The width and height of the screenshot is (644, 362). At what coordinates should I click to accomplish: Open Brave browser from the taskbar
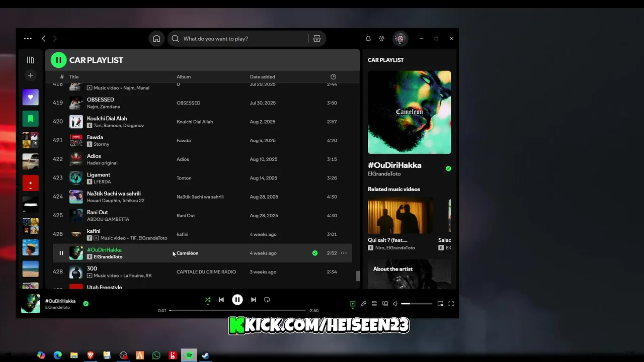(91, 355)
